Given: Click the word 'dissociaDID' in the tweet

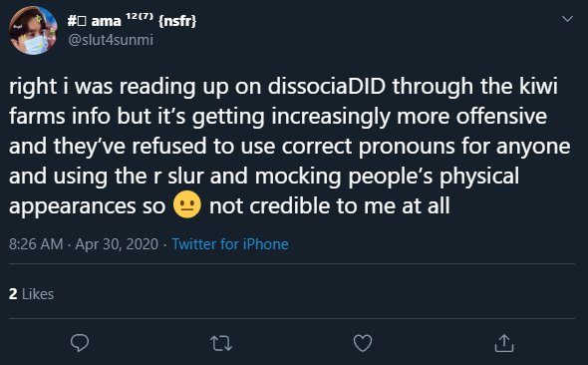Looking at the screenshot, I should pos(327,86).
